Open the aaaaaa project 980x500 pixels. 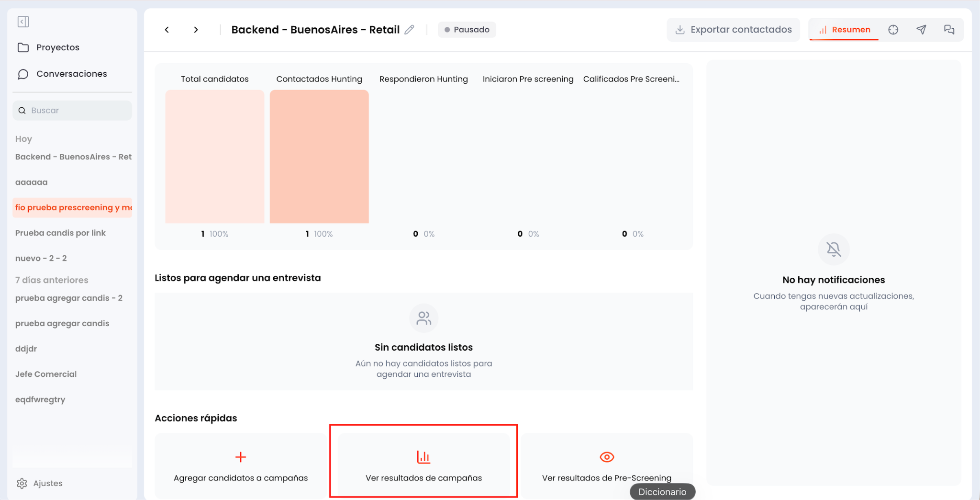pos(31,182)
